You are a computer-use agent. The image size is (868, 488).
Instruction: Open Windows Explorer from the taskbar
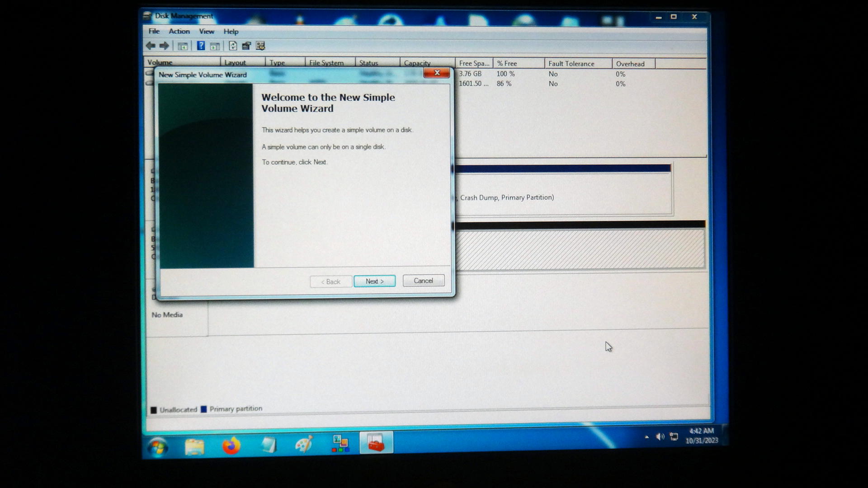[194, 446]
